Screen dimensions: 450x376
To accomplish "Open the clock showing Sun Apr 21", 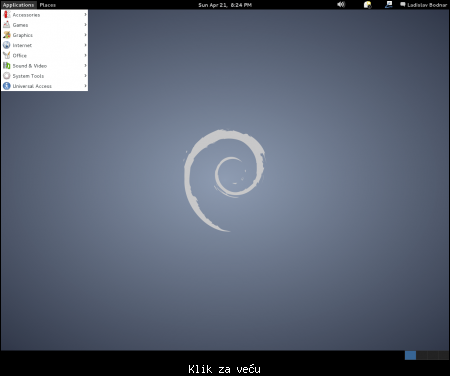I will tap(225, 5).
